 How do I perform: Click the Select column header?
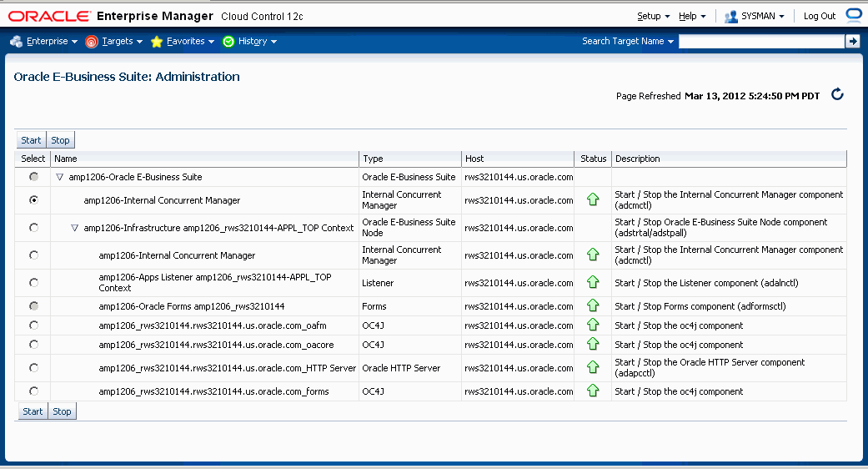point(33,159)
